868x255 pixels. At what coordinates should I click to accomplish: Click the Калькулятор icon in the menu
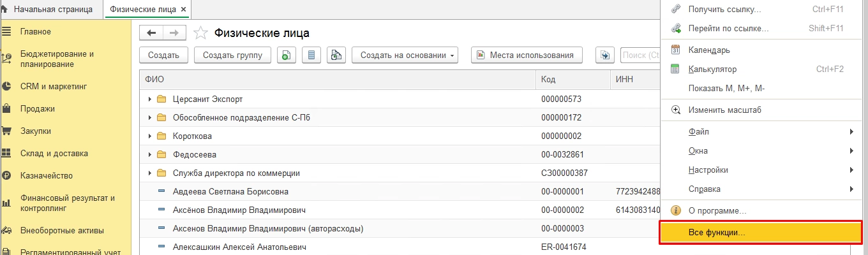[x=676, y=69]
